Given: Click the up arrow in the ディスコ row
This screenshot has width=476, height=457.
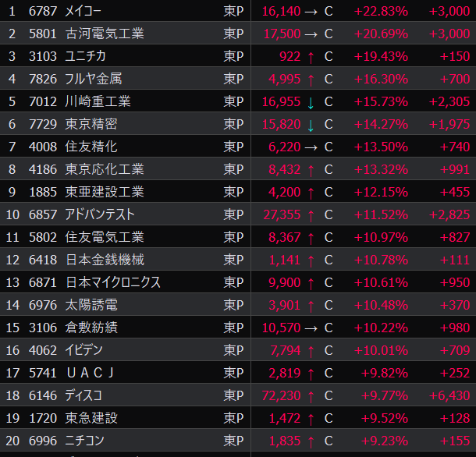Looking at the screenshot, I should click(311, 396).
